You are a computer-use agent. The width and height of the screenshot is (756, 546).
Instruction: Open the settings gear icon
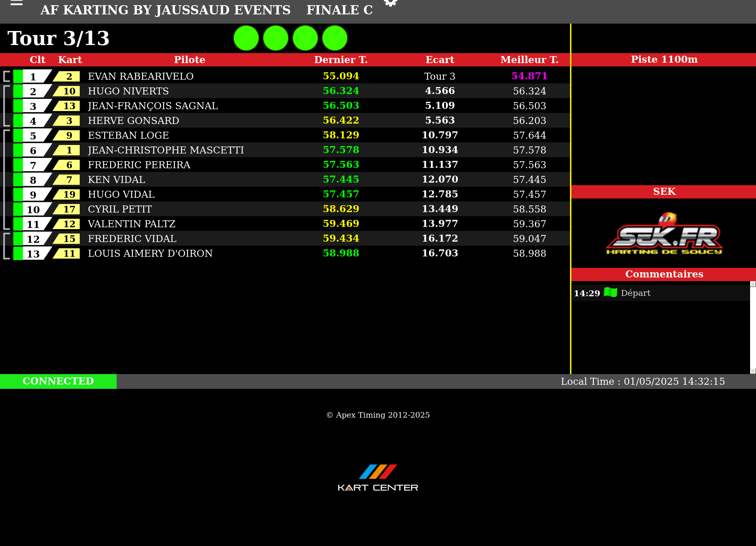tap(390, 3)
